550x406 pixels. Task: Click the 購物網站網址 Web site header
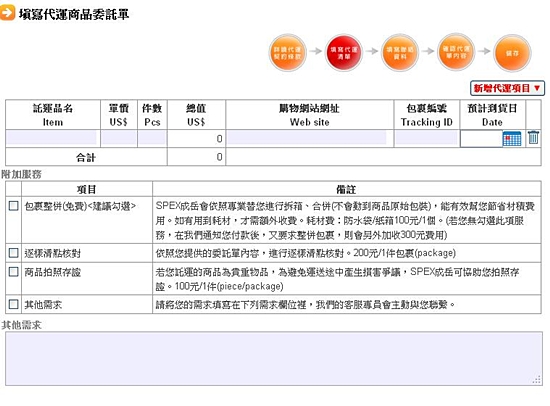[x=309, y=115]
